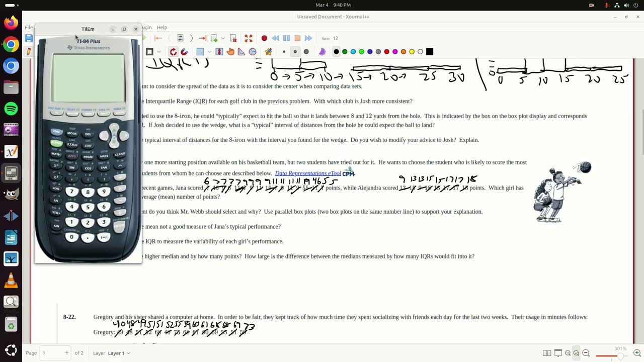Click the font size field showing 12

point(335,38)
